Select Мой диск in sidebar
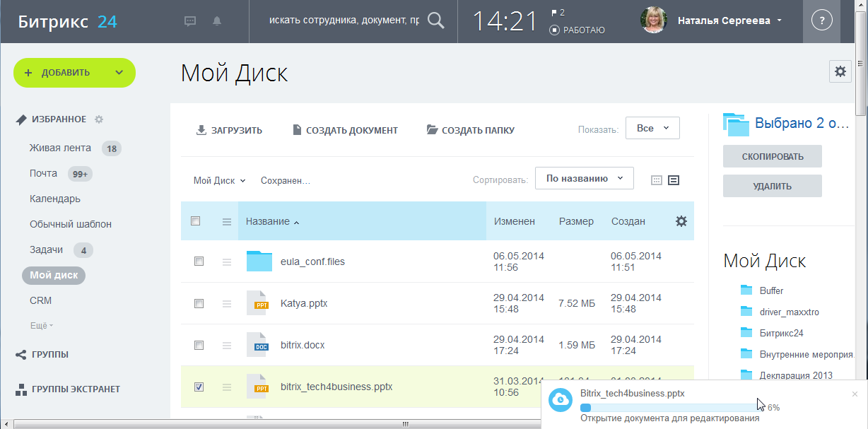Viewport: 868px width, 429px height. (x=54, y=275)
